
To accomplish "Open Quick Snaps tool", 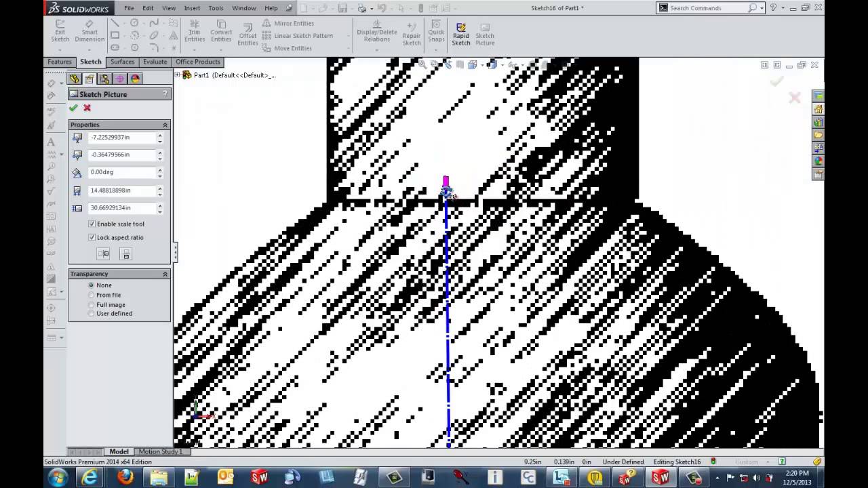I will pyautogui.click(x=437, y=31).
